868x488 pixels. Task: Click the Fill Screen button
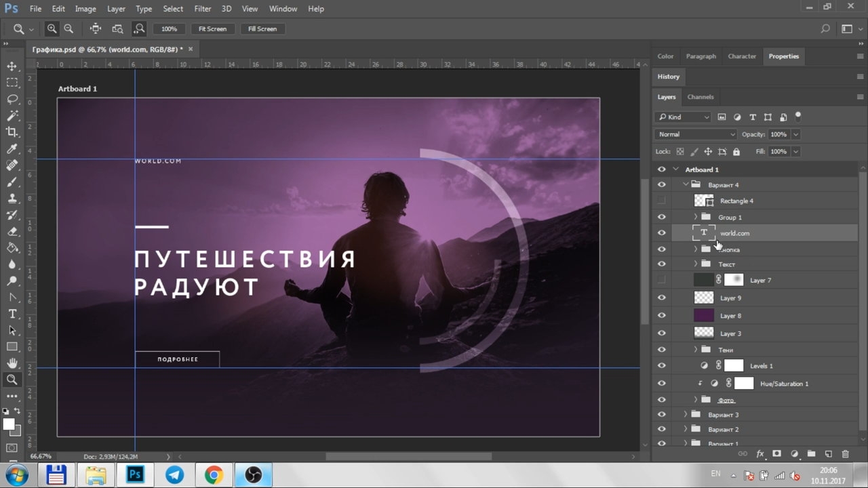pyautogui.click(x=262, y=28)
